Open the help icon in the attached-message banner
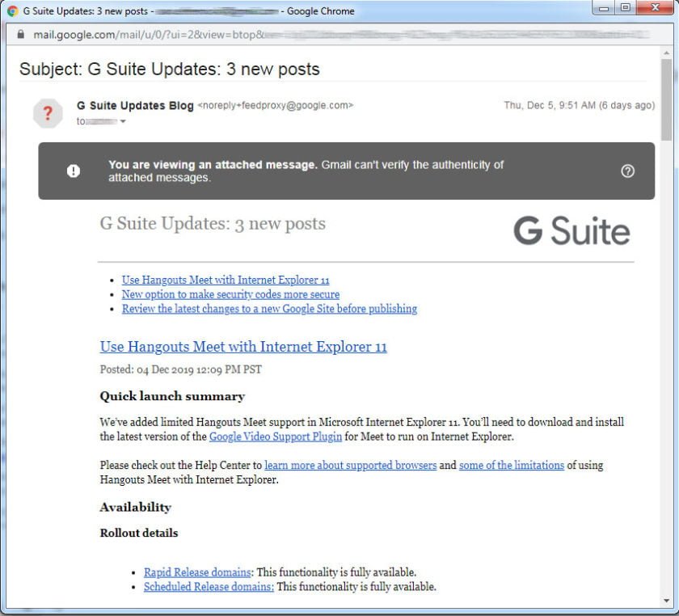The height and width of the screenshot is (616, 679). coord(627,171)
